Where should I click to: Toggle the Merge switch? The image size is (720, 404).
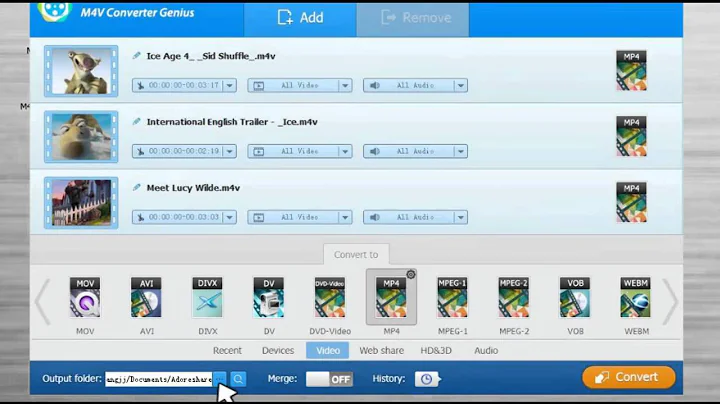click(329, 379)
